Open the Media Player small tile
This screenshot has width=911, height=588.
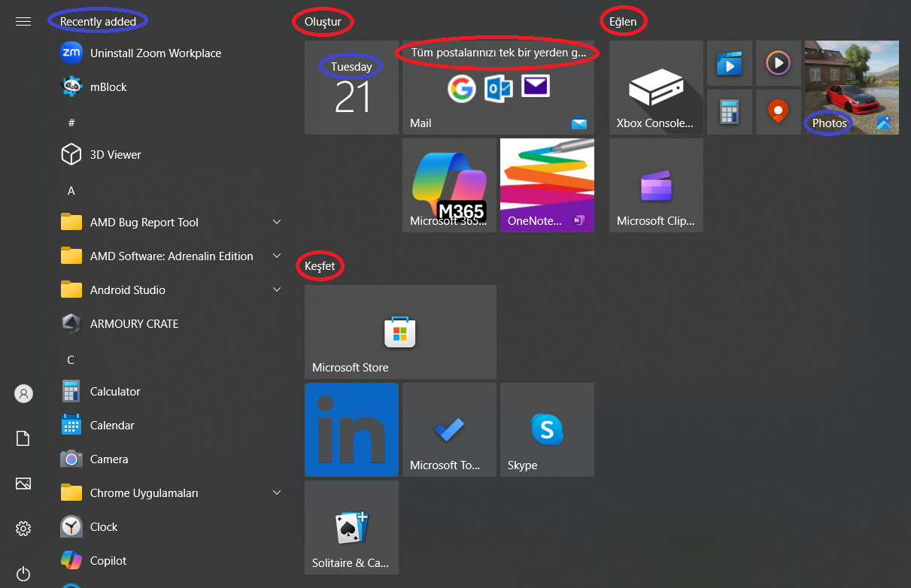tap(779, 63)
